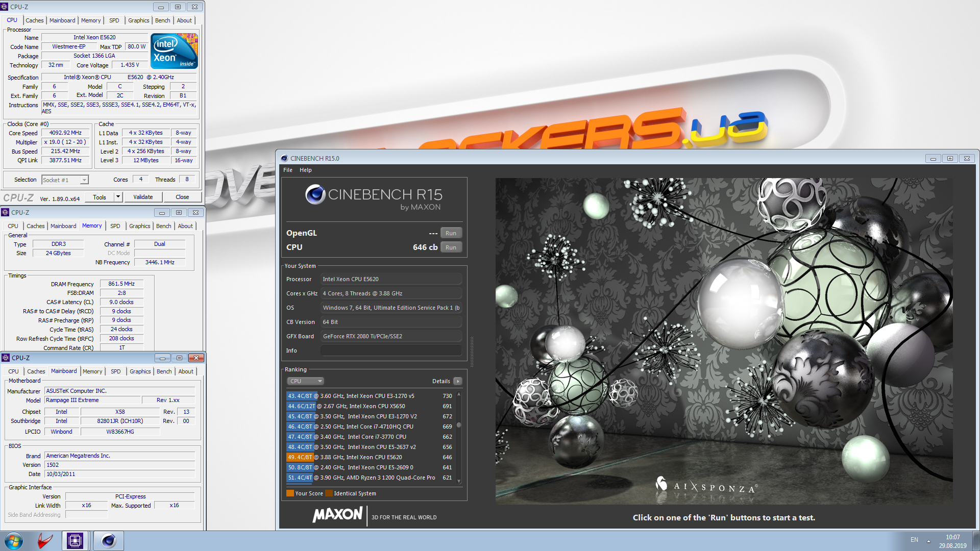Close the Mainboard CPU-Z window
This screenshot has width=980, height=551.
196,358
